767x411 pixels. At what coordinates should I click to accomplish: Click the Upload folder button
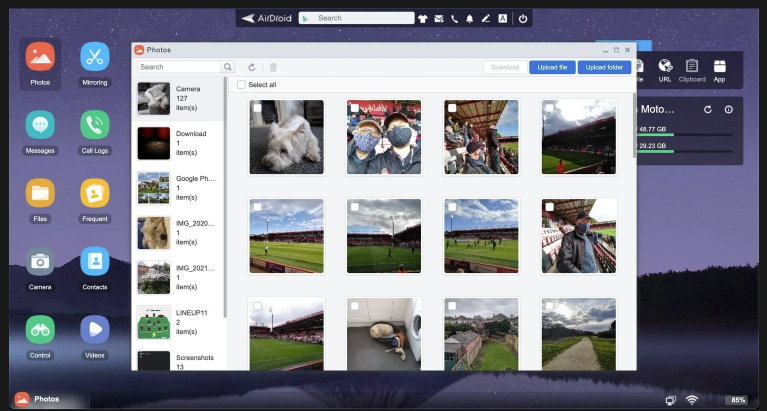click(604, 67)
